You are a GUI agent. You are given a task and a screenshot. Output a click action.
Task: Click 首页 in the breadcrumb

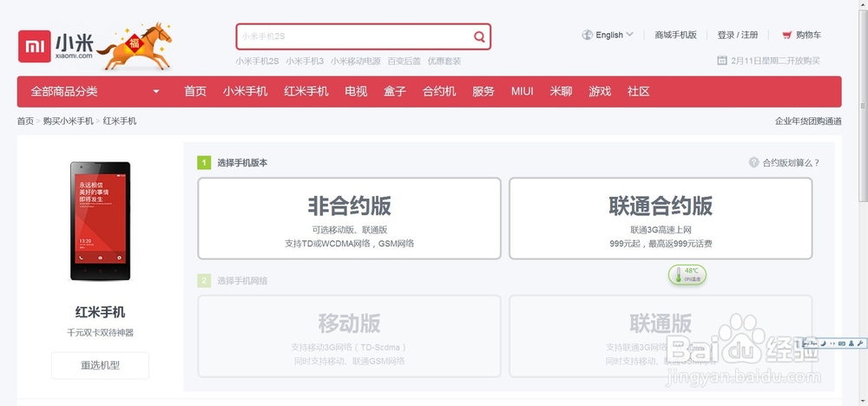25,121
